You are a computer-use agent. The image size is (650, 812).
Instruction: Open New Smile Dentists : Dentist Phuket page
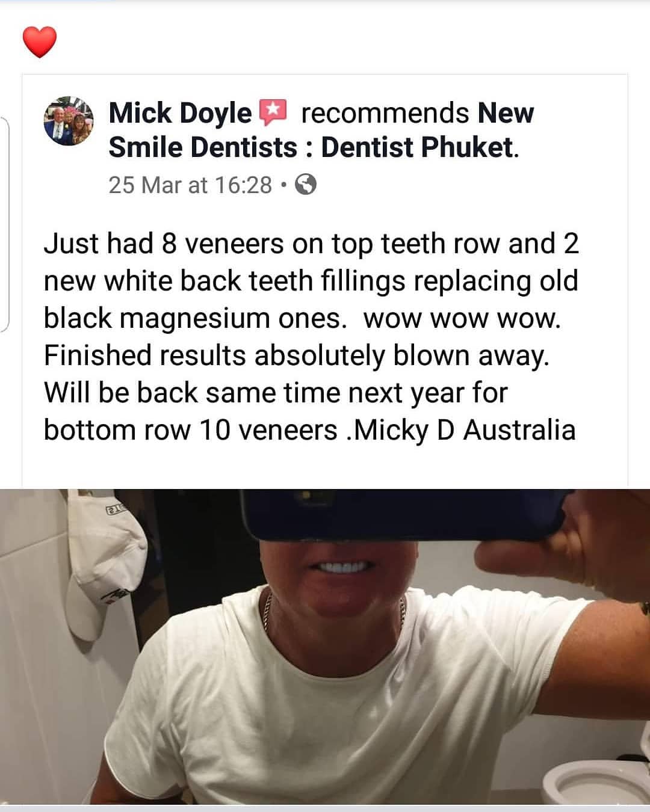click(321, 130)
